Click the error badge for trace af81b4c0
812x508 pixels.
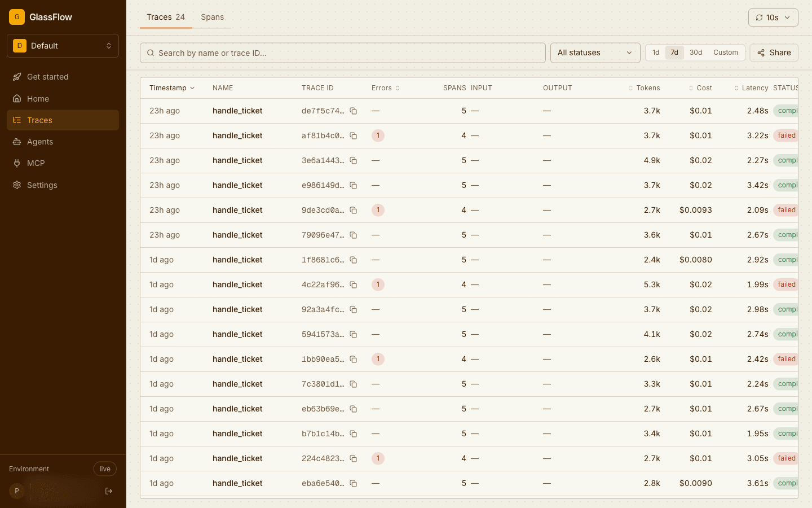pos(378,135)
